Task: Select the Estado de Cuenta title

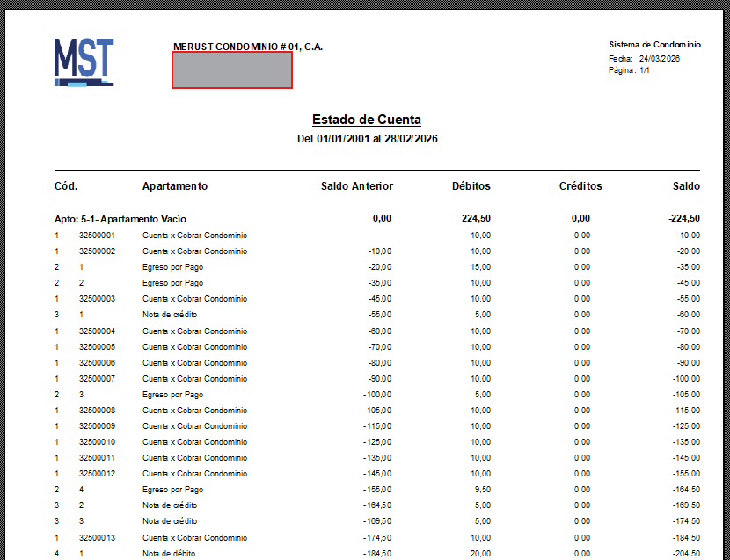Action: click(366, 119)
